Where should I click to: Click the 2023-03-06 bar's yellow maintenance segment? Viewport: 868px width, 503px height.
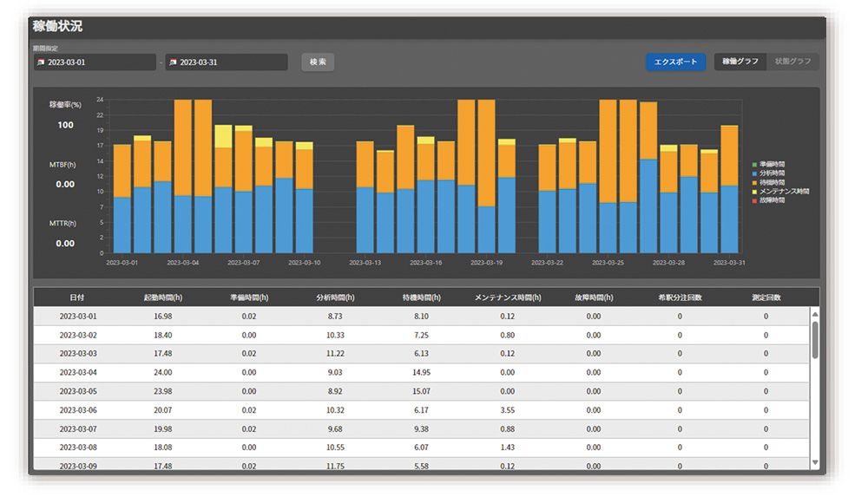[x=223, y=136]
